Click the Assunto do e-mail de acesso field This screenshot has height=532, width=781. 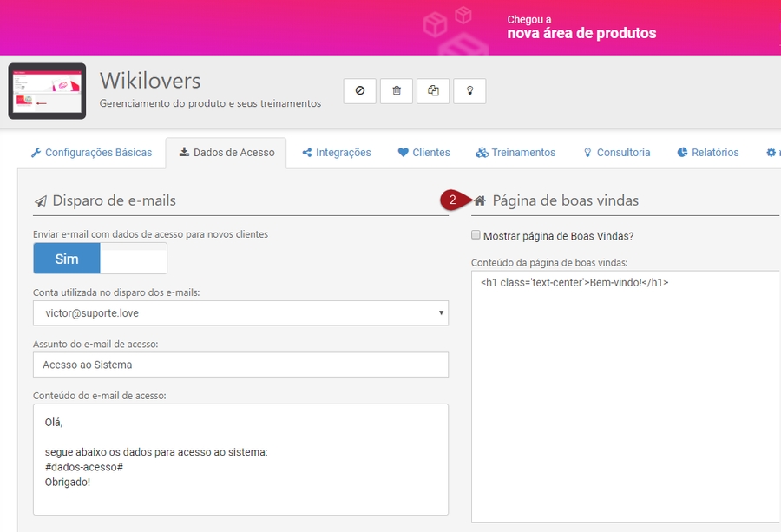click(240, 365)
